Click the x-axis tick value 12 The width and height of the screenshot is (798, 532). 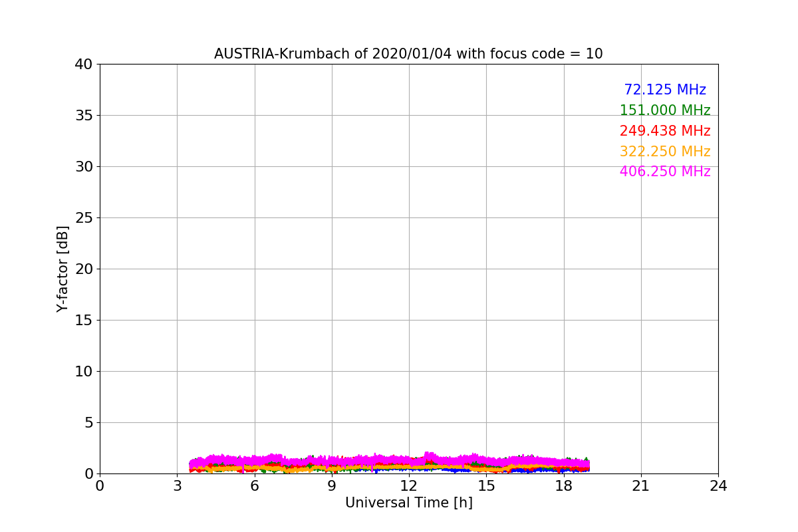[x=409, y=486]
